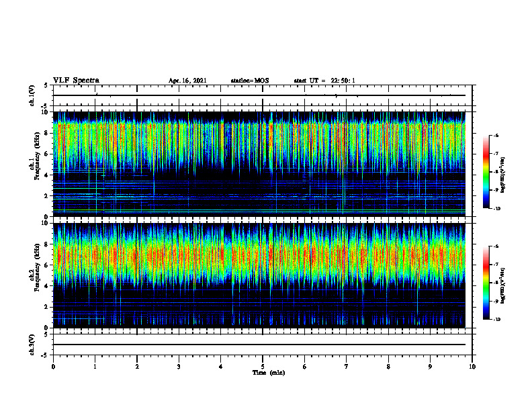Click the "4" kHz tick of ch.2 spectrogram
Screen dimensions: 532x411
pos(47,286)
